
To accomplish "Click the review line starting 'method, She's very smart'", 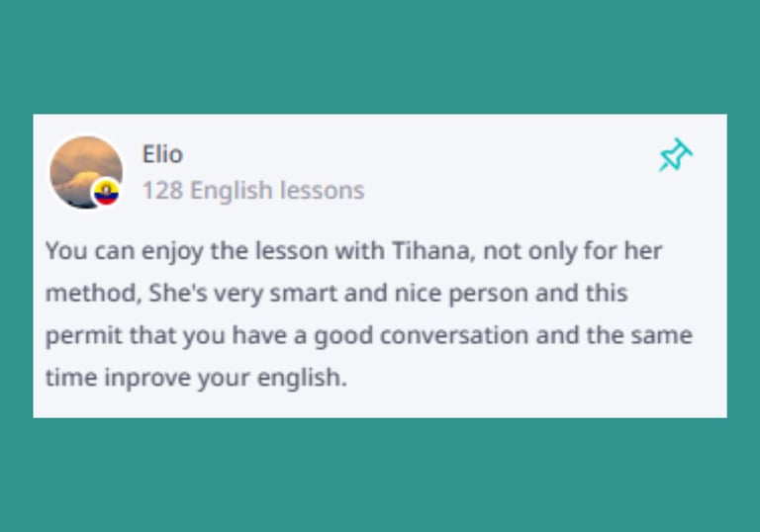I will [x=336, y=294].
